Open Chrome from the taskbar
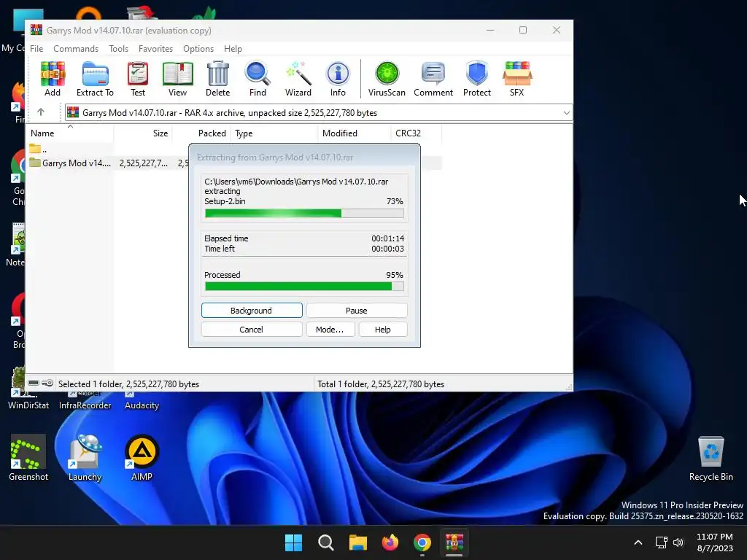This screenshot has height=560, width=747. coord(422,542)
